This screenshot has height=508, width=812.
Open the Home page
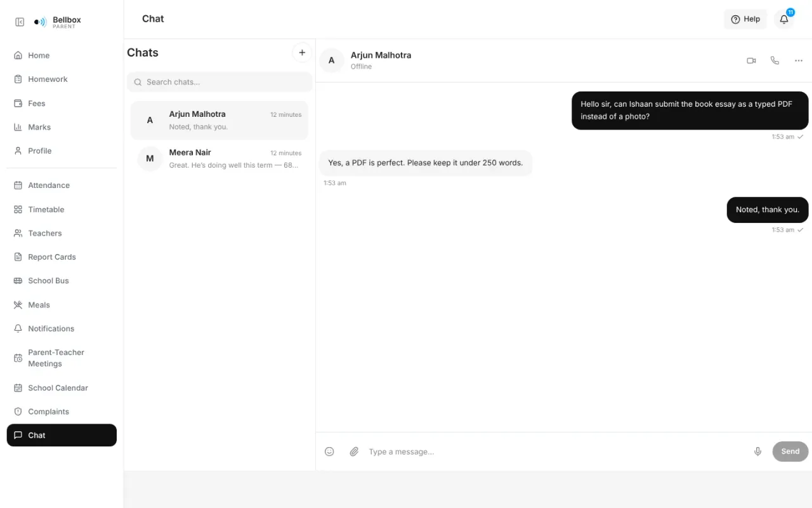pos(62,55)
